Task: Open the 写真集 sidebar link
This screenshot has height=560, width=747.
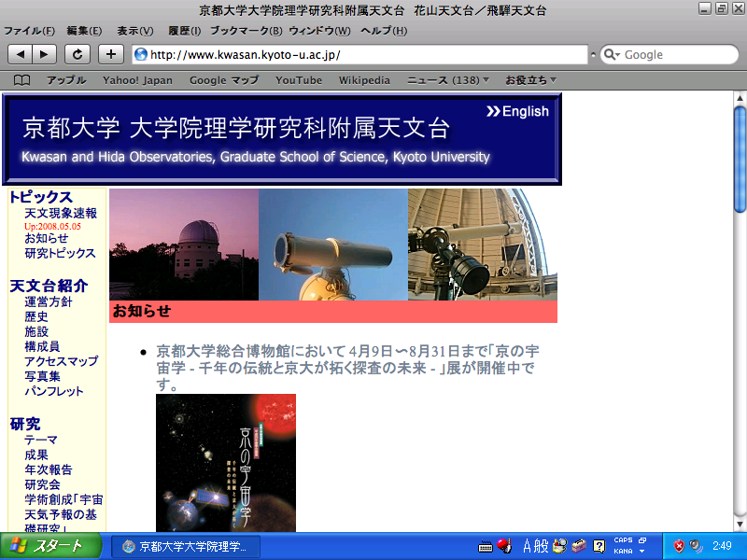Action: pos(42,376)
